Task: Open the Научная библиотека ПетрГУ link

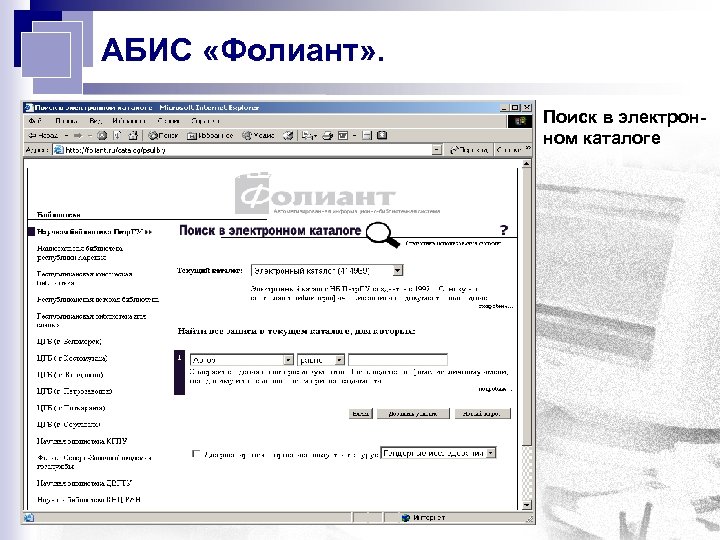Action: (x=94, y=232)
